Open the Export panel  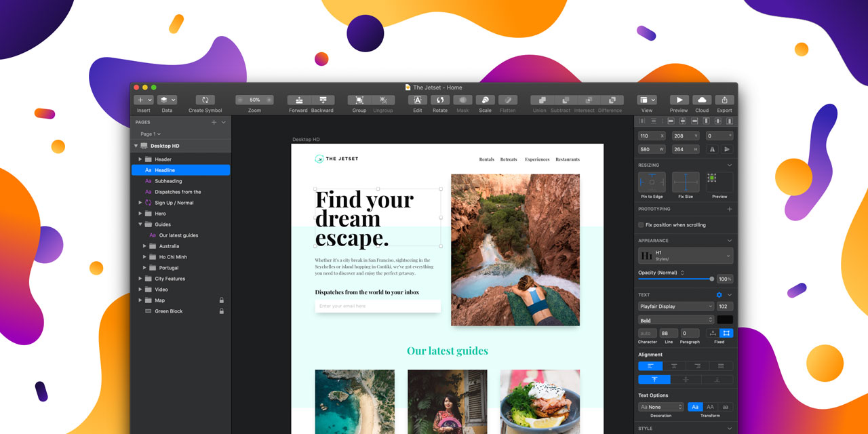coord(724,100)
